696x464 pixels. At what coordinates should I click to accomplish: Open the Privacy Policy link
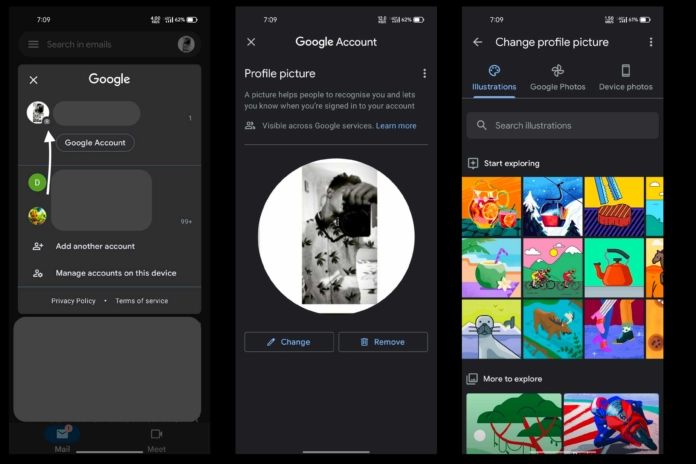tap(73, 301)
